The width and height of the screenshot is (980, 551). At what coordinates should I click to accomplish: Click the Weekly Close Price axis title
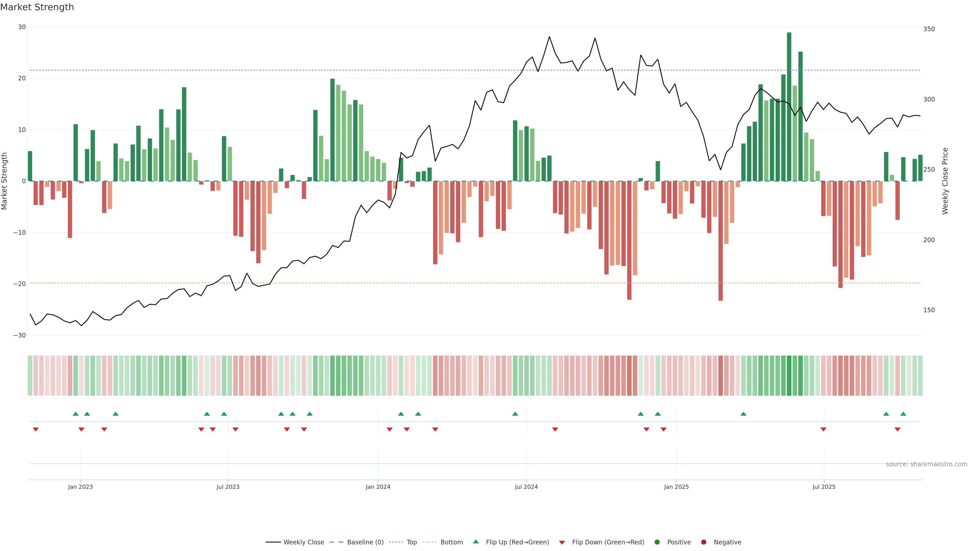[945, 181]
